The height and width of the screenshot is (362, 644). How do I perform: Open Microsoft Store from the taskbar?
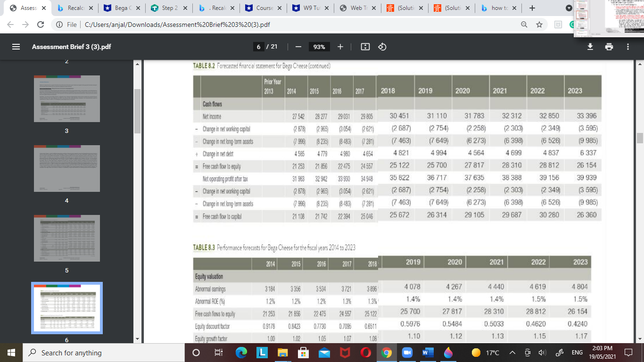(x=304, y=353)
